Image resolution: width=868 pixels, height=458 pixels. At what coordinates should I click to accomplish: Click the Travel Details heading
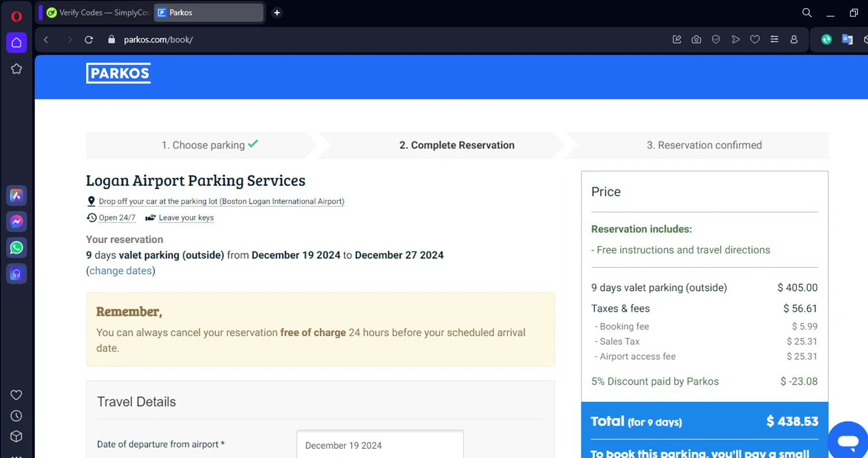137,402
